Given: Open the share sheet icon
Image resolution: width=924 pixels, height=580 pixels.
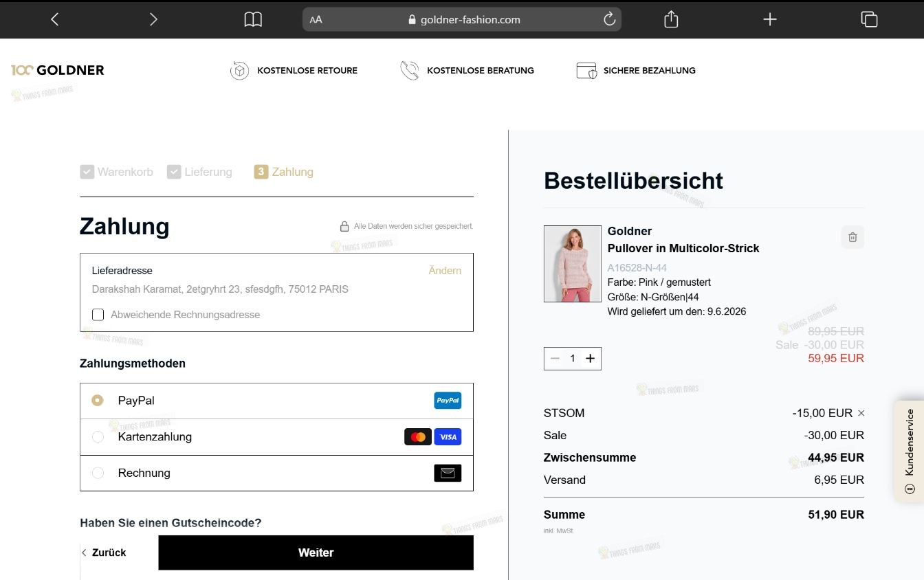Looking at the screenshot, I should (x=671, y=19).
